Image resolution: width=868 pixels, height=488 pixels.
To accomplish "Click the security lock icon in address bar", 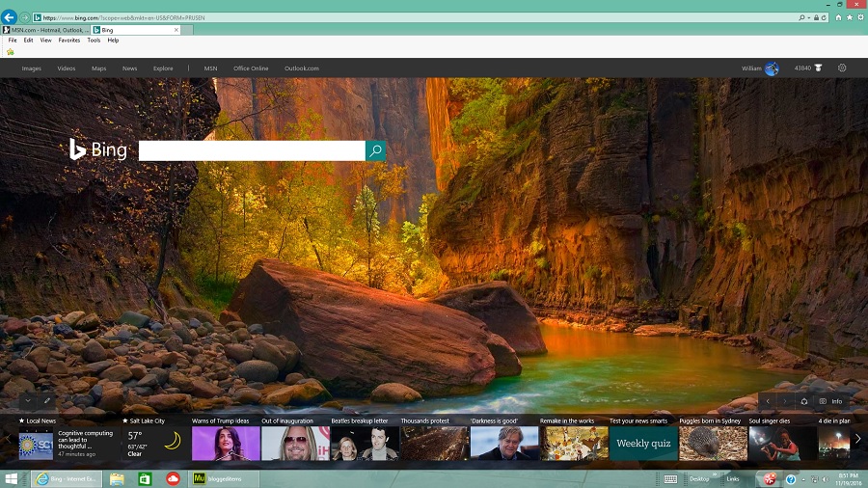I will pyautogui.click(x=816, y=17).
